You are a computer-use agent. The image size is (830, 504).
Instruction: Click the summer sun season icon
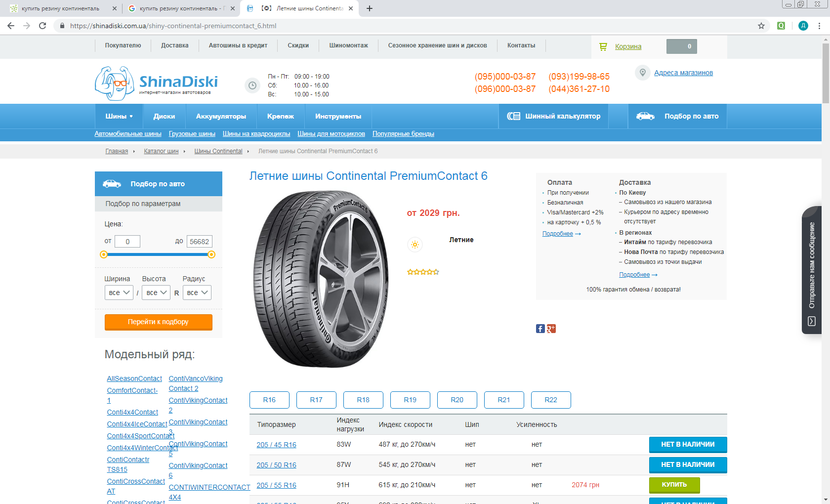tap(415, 245)
